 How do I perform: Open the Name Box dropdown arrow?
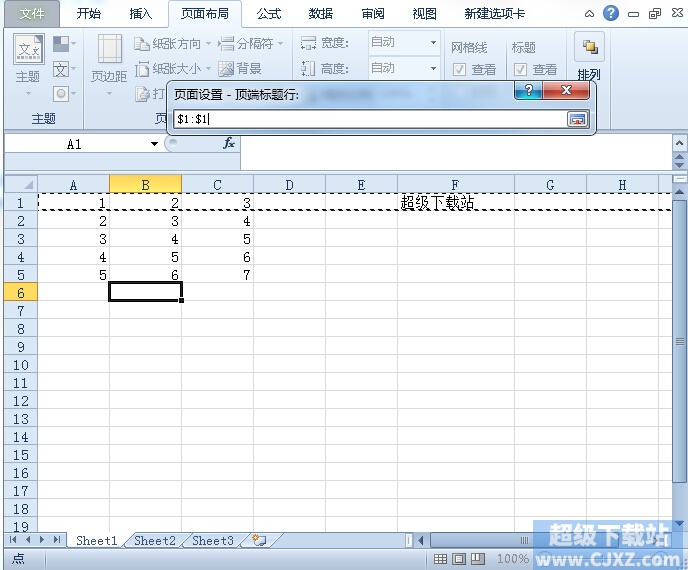click(154, 144)
